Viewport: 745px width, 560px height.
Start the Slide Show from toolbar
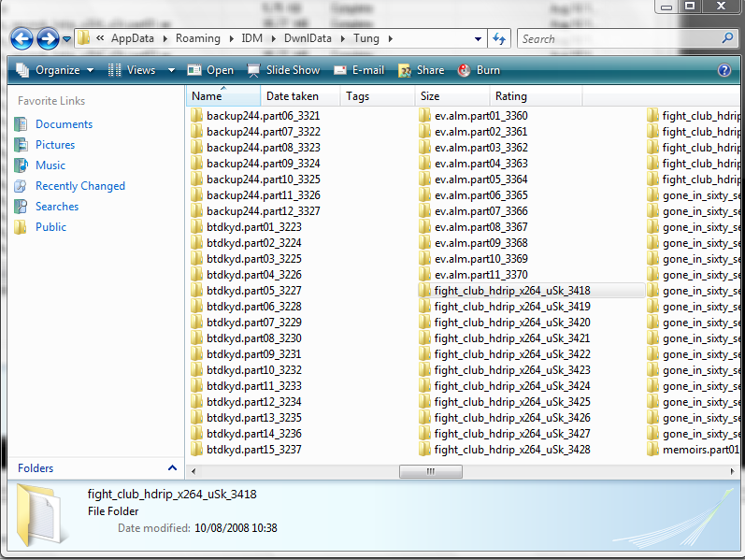click(283, 70)
